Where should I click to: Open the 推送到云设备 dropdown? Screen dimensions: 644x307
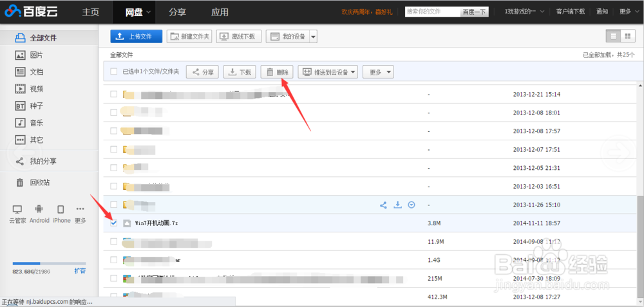click(328, 72)
